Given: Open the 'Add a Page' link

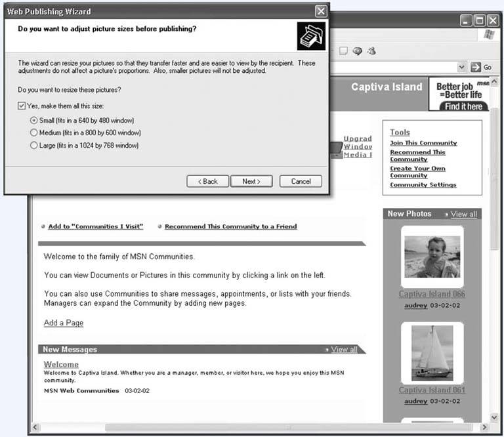Looking at the screenshot, I should click(64, 323).
